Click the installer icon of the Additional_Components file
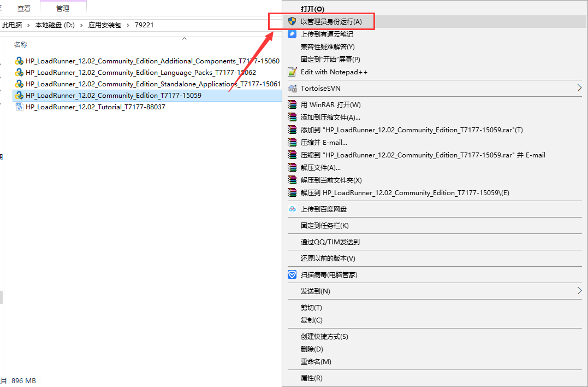Viewport: 588px width, 387px height. [19, 61]
